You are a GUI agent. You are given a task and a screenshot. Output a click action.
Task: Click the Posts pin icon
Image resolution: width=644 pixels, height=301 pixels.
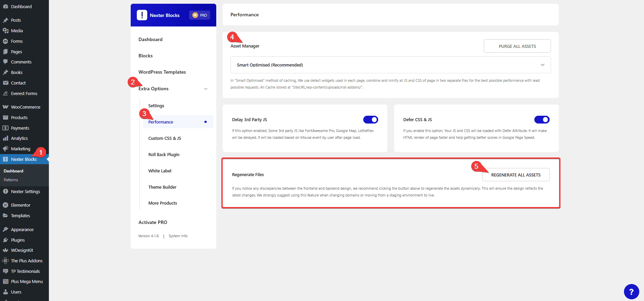click(5, 20)
